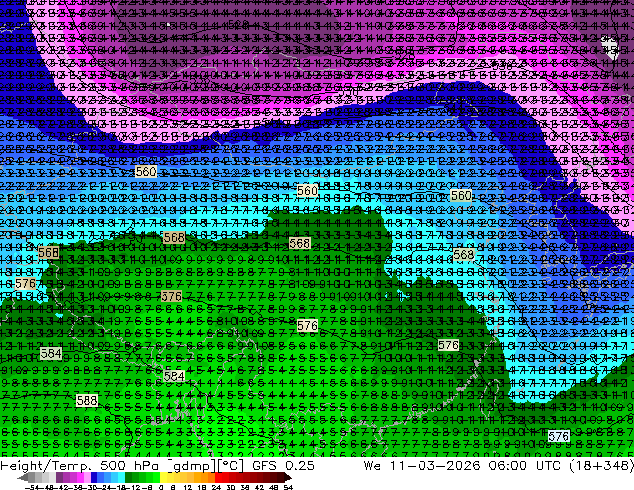Click the bright red legend swatch above 24
The width and height of the screenshot is (634, 490).
(218, 478)
